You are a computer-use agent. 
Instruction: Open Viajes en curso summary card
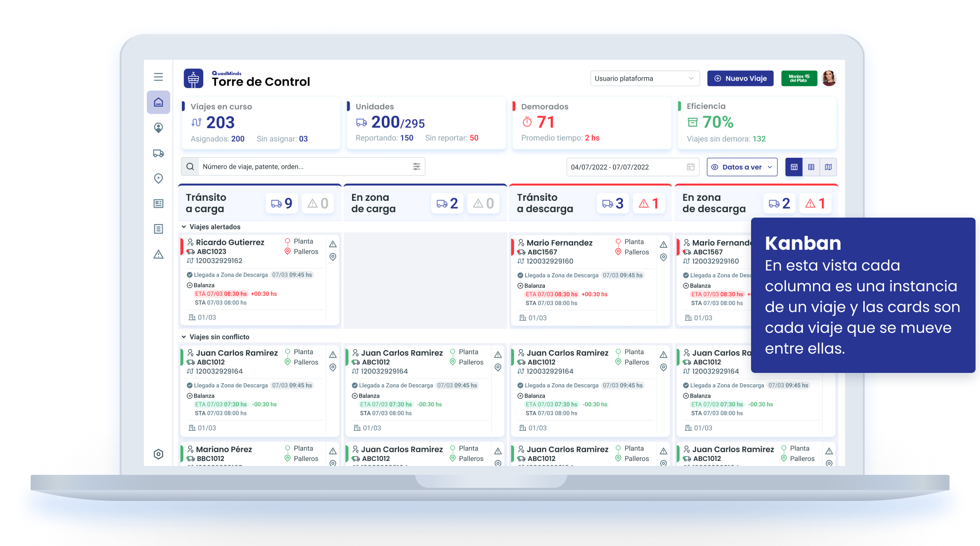click(x=261, y=123)
